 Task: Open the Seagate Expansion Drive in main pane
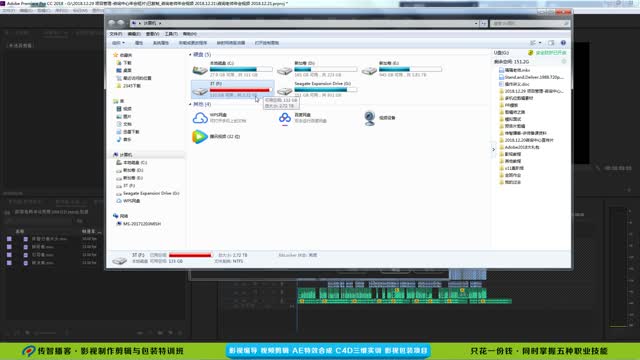317,89
